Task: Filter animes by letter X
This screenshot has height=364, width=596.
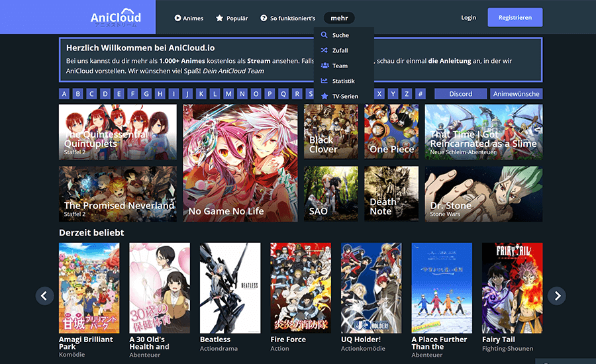Action: click(379, 94)
